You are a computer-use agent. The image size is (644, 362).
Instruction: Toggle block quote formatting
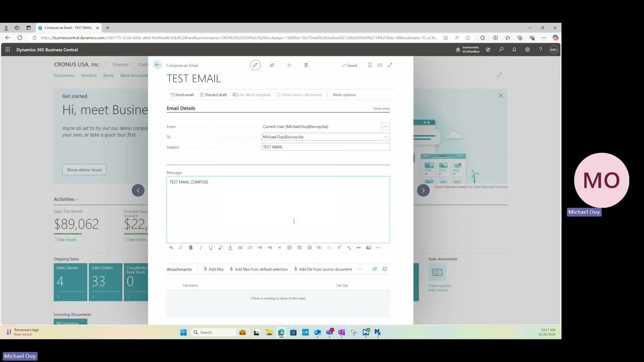point(279,247)
